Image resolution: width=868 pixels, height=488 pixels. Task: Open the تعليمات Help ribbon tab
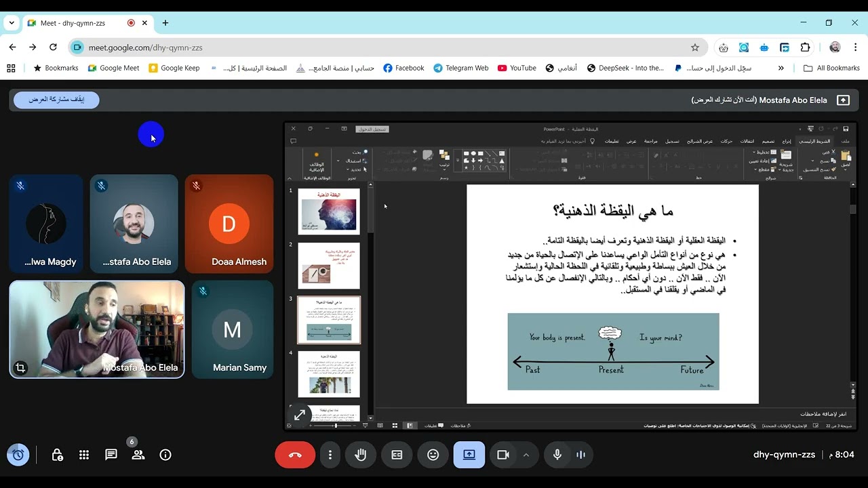[x=611, y=141]
